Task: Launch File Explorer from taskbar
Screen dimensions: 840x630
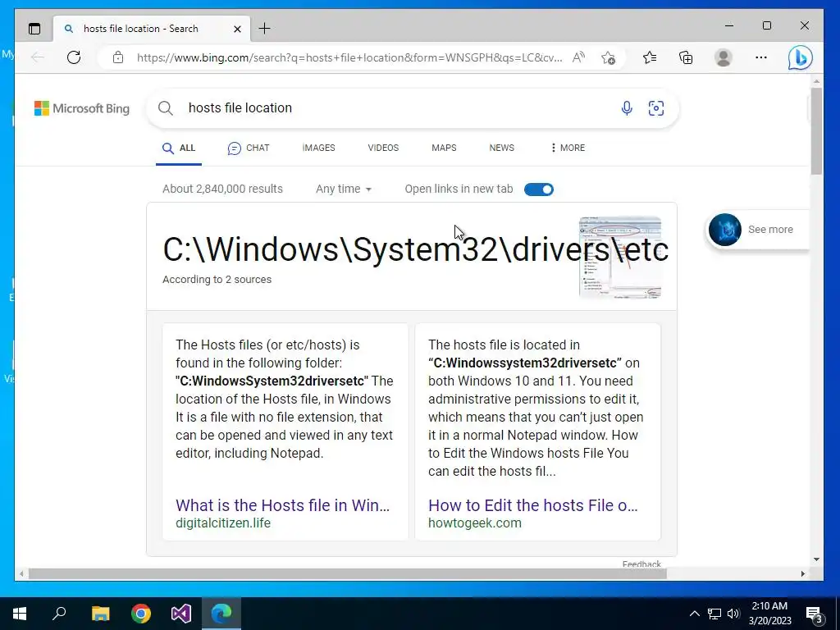Action: (x=100, y=614)
